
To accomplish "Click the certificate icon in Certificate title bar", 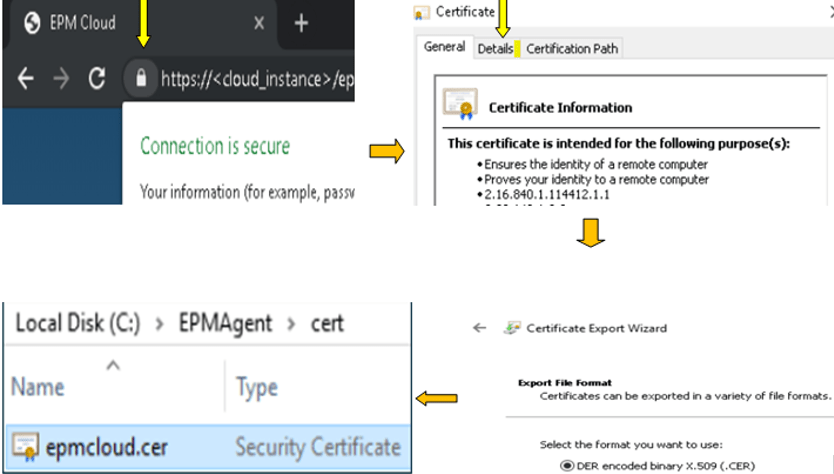I will (422, 13).
